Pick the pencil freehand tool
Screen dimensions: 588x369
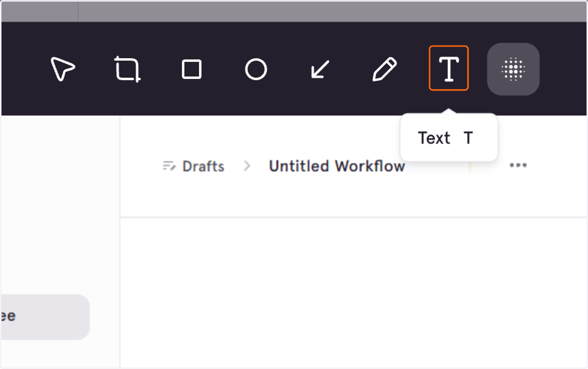click(384, 69)
